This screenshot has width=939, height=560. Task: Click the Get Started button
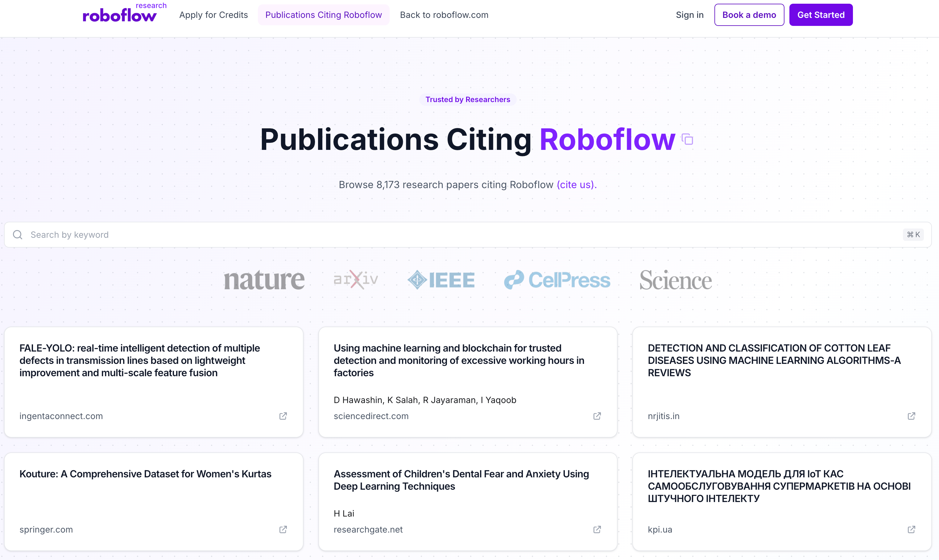click(x=821, y=15)
